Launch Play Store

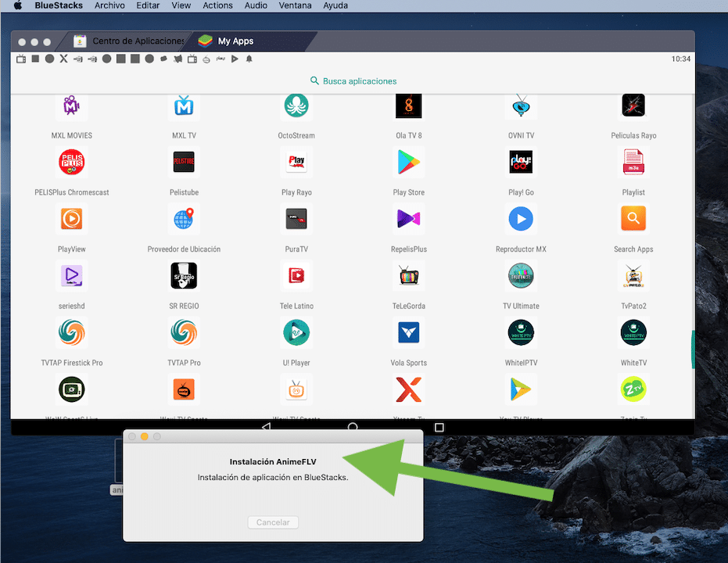[408, 162]
